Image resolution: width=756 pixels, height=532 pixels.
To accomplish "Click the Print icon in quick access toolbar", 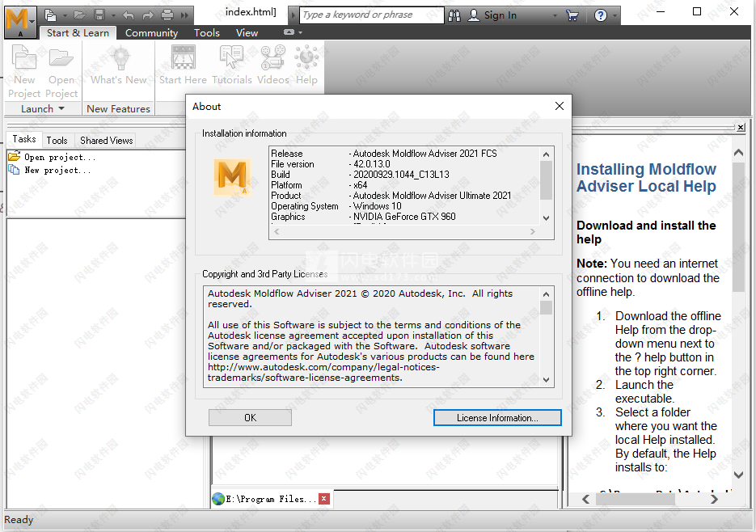I will 167,15.
